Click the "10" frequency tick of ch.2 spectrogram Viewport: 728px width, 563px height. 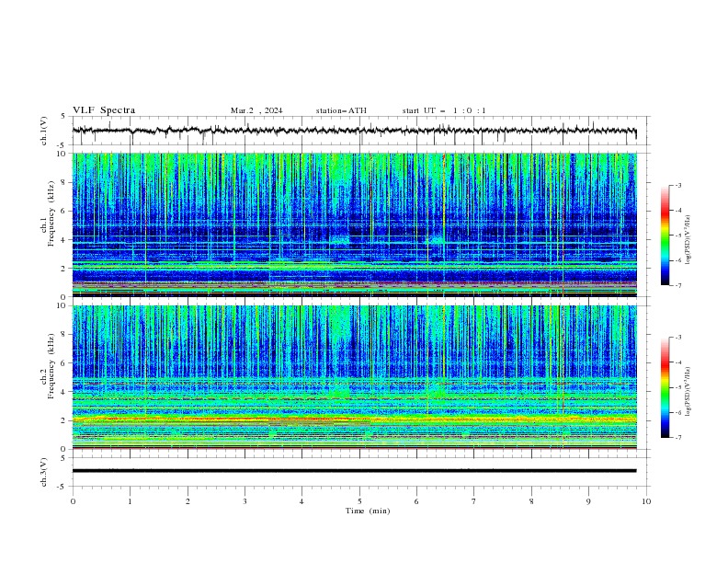(62, 305)
